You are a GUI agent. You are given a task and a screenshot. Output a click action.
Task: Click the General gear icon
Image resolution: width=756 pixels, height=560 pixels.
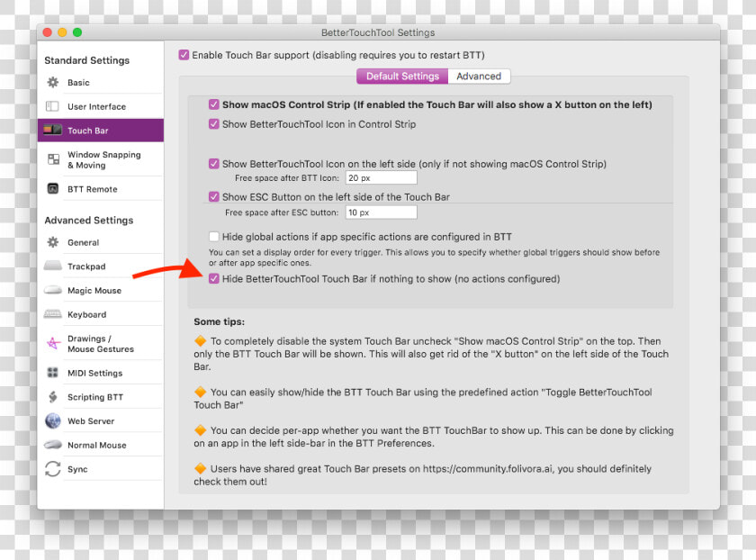53,242
